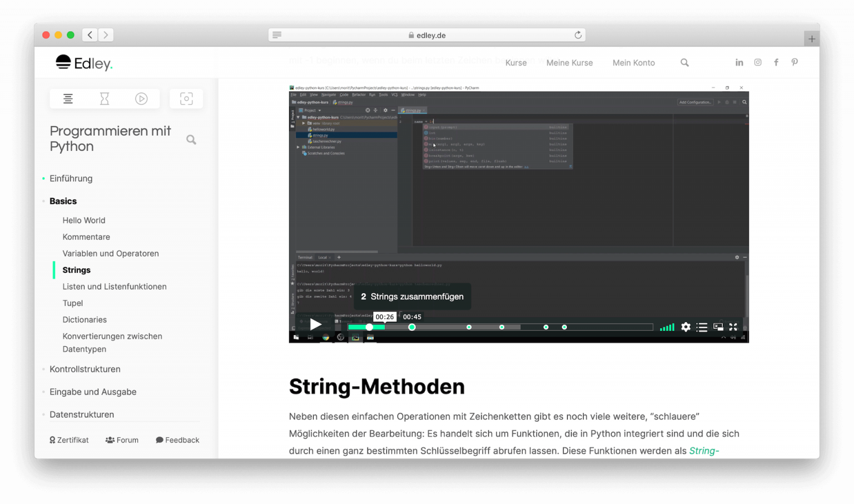Open the Forum link
The image size is (854, 504).
(122, 440)
